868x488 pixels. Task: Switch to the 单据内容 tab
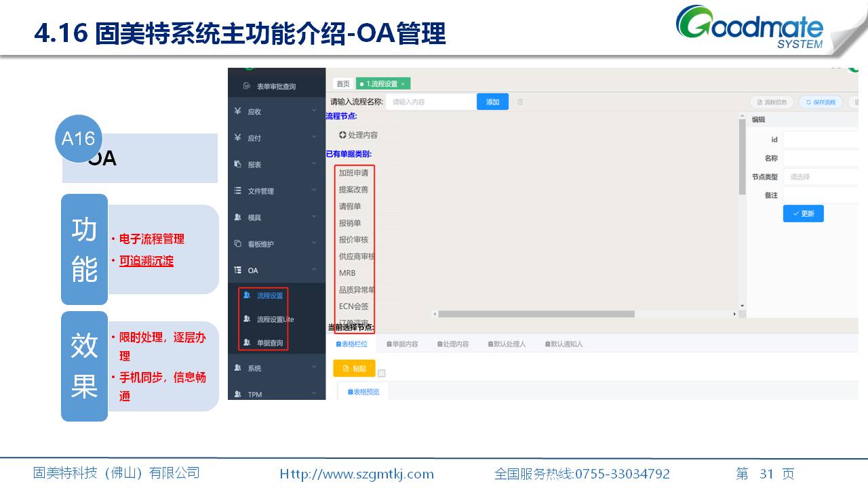402,344
